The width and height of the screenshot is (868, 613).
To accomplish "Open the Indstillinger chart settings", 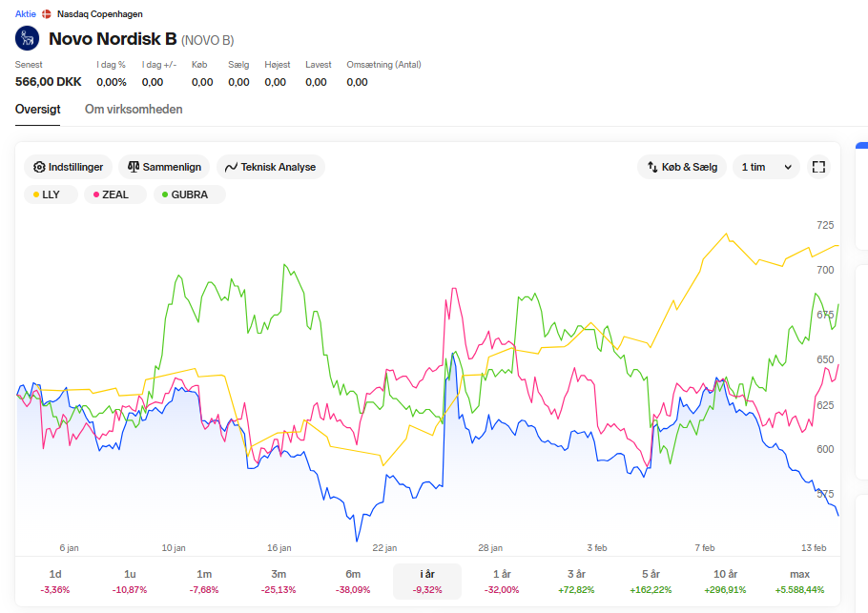I will pyautogui.click(x=68, y=167).
